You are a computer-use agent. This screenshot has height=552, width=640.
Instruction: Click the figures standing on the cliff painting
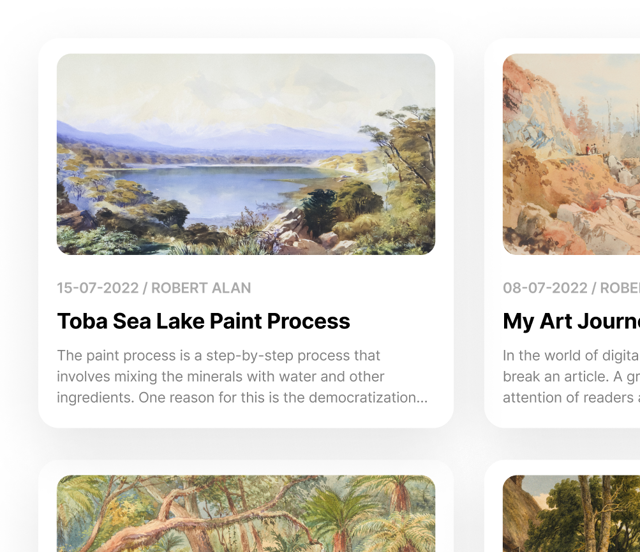pyautogui.click(x=591, y=149)
